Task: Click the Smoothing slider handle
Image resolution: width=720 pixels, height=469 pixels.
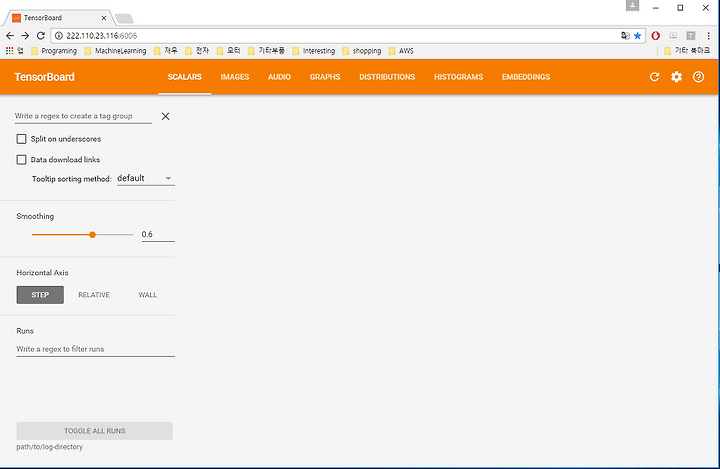Action: 92,235
